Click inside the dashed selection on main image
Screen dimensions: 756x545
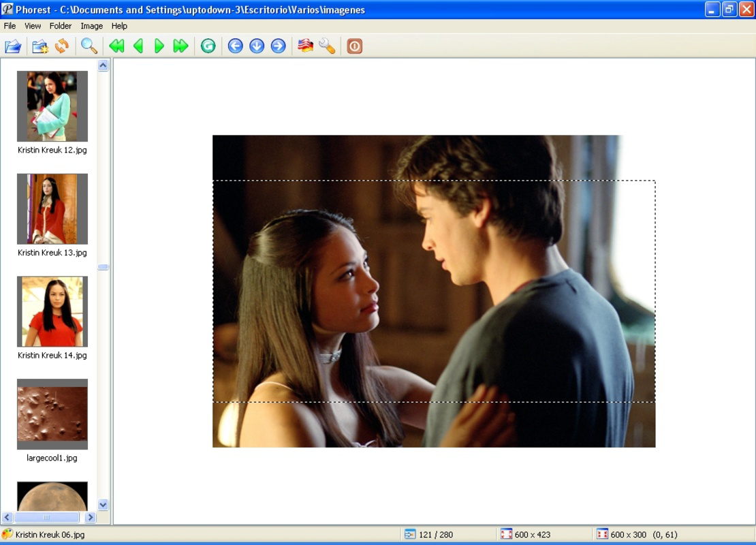[x=434, y=292]
